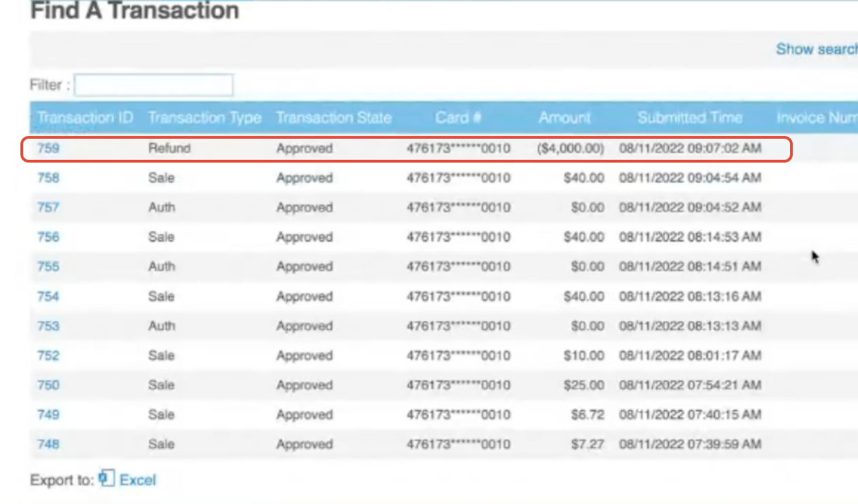Sort by Card # column header
Image resolution: width=858 pixels, height=504 pixels.
[x=458, y=118]
